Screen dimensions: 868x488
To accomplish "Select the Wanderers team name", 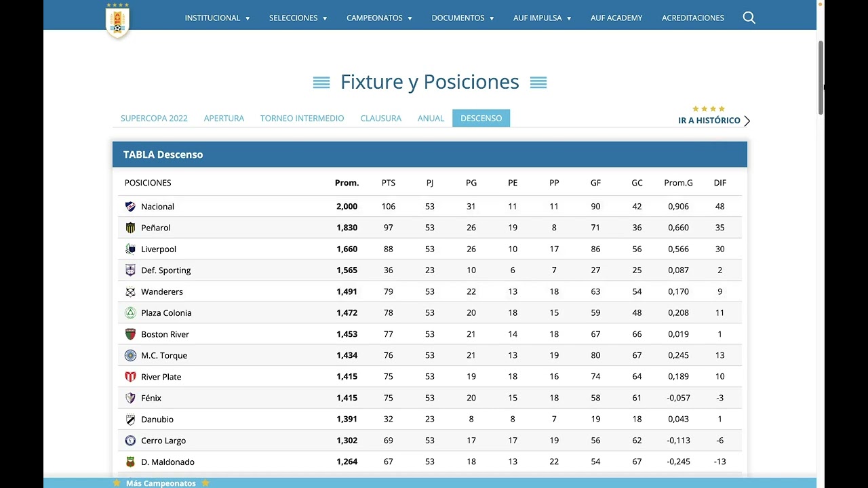I will (x=162, y=291).
